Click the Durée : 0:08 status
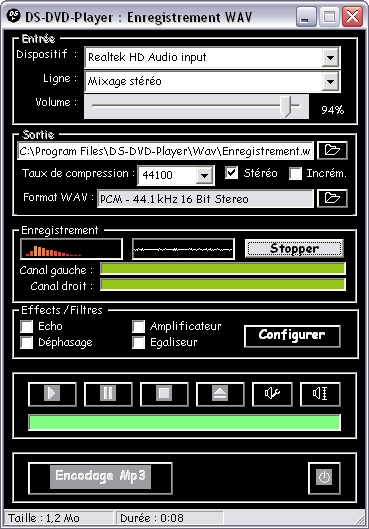The image size is (369, 529). click(x=152, y=518)
